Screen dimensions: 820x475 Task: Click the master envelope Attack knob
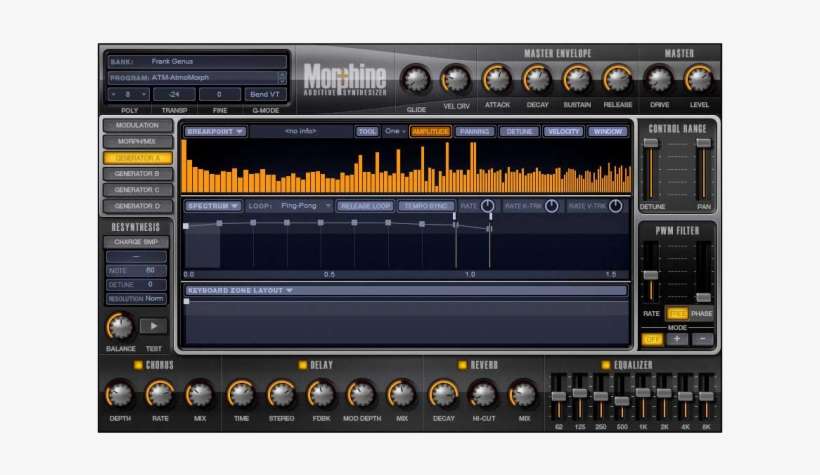497,80
